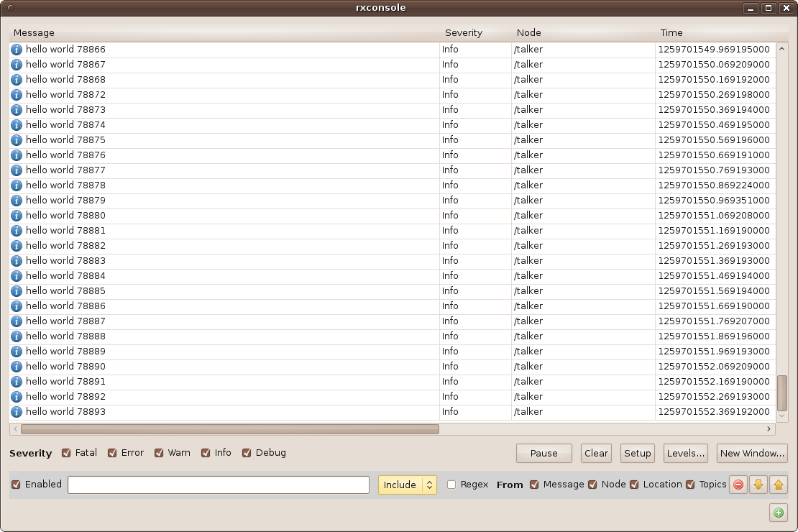
Task: Click the window menu icon in title bar
Action: (10, 8)
